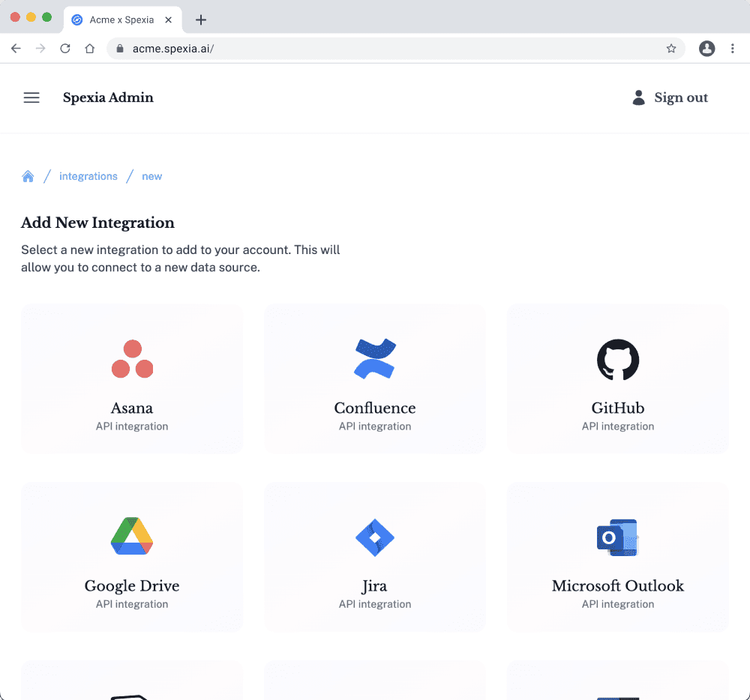Select the Jira logo icon
Screen dimensions: 750x700
(375, 537)
